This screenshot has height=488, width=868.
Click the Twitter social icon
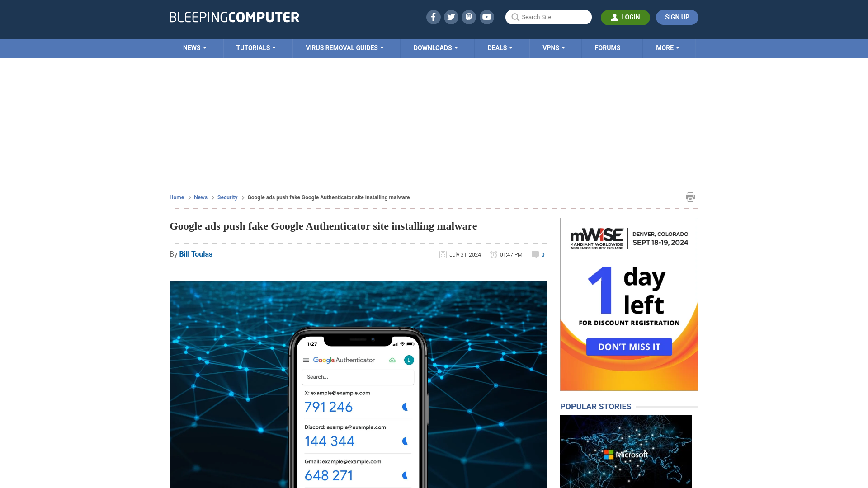451,17
